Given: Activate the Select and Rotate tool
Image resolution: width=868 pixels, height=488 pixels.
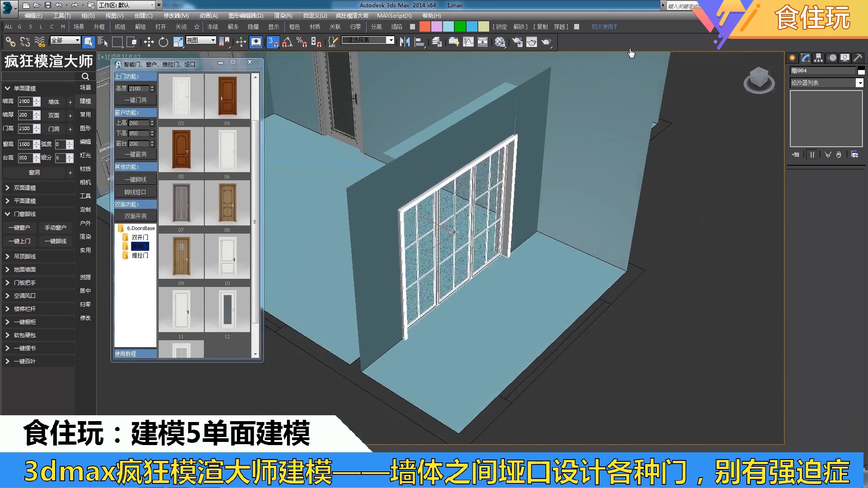Looking at the screenshot, I should coord(163,42).
